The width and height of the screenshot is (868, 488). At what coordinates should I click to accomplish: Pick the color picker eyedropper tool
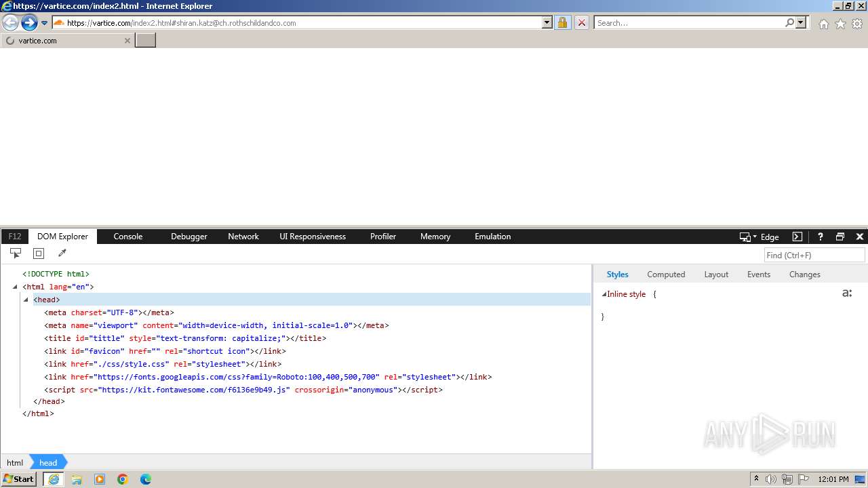tap(62, 253)
